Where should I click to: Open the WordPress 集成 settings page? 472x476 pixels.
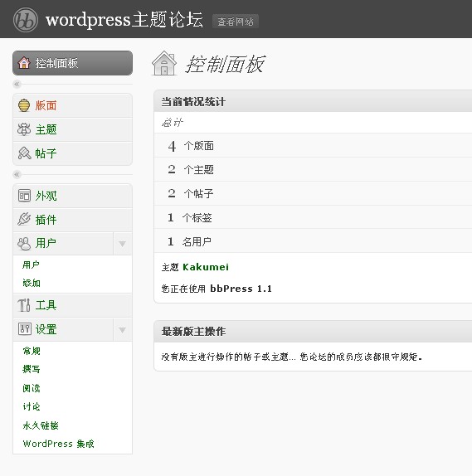point(58,444)
